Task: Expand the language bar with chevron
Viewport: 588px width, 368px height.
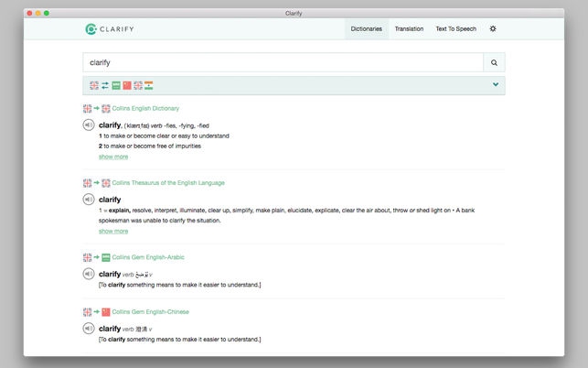Action: (496, 84)
